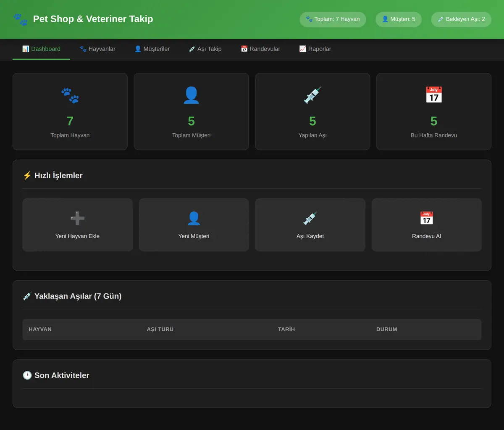
Task: Click the Müşteri: 5 header badge
Action: coord(399,19)
